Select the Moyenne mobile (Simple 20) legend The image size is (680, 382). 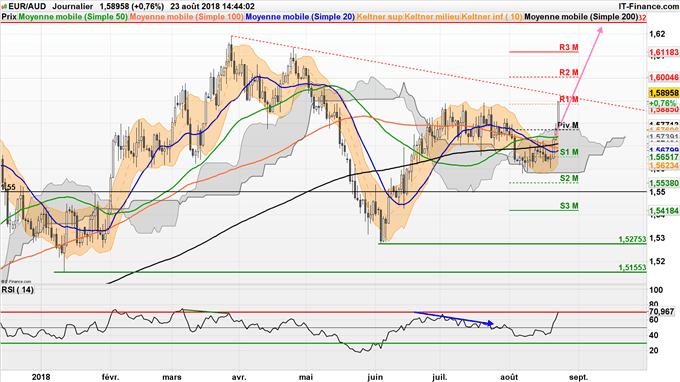(x=300, y=17)
